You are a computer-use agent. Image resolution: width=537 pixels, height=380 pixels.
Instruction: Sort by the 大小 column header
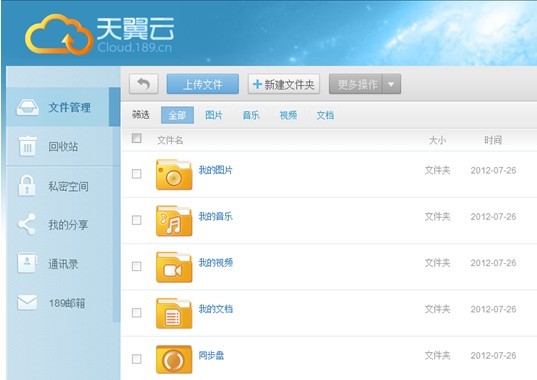[437, 140]
